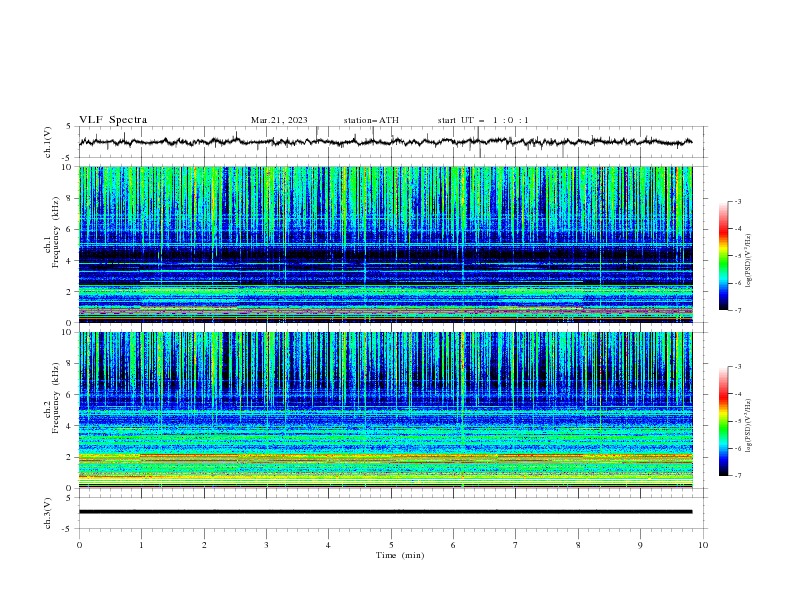The image size is (792, 612).
Task: Click time axis tick label '0'
Action: 79,545
